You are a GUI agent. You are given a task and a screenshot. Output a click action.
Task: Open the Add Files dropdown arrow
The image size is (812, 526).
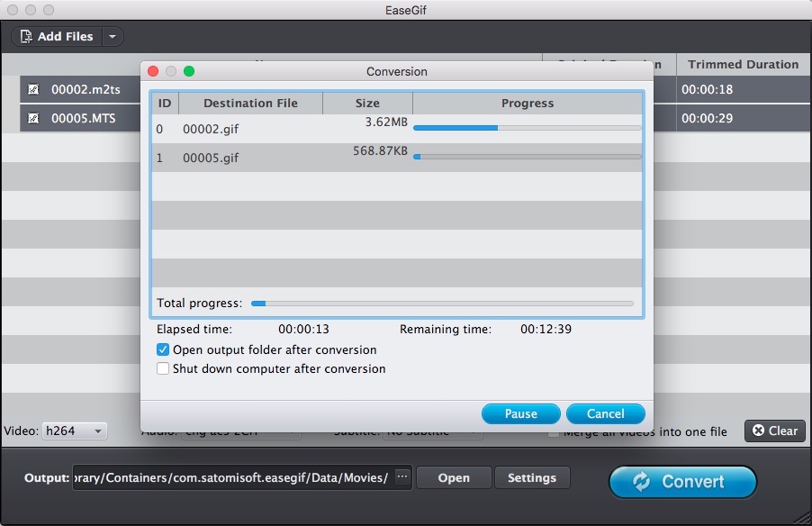[x=113, y=36]
